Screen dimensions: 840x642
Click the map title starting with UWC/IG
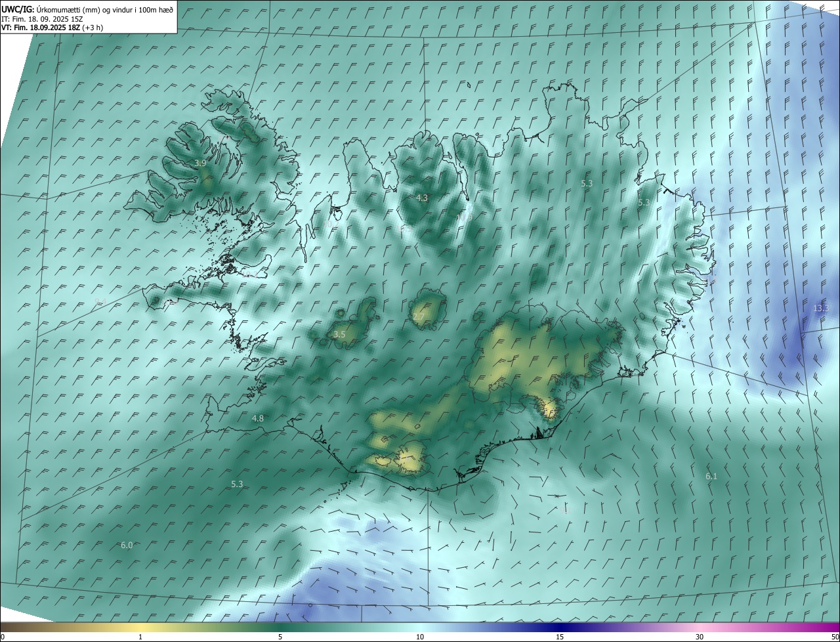pyautogui.click(x=88, y=9)
